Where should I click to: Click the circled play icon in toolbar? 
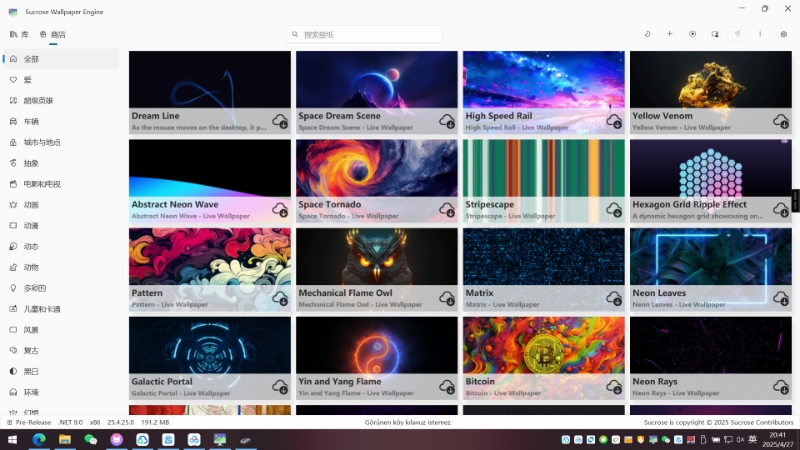pyautogui.click(x=692, y=34)
